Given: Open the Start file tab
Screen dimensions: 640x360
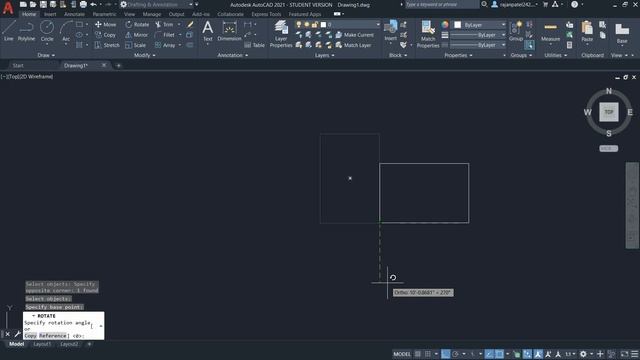Looking at the screenshot, I should [18, 65].
